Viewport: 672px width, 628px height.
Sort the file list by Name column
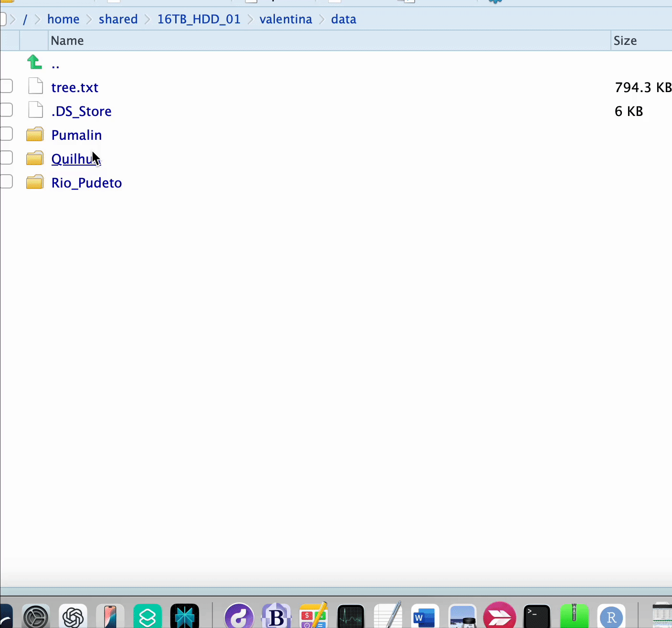67,41
